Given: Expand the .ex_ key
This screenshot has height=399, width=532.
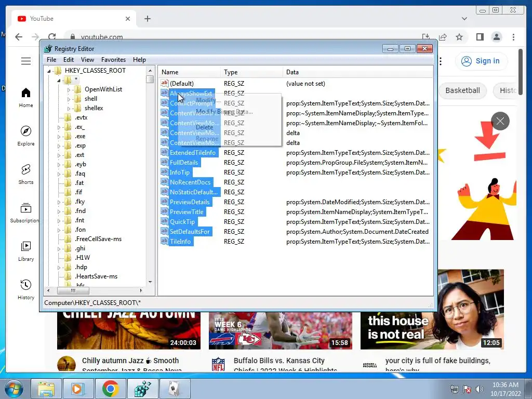Looking at the screenshot, I should tap(59, 128).
